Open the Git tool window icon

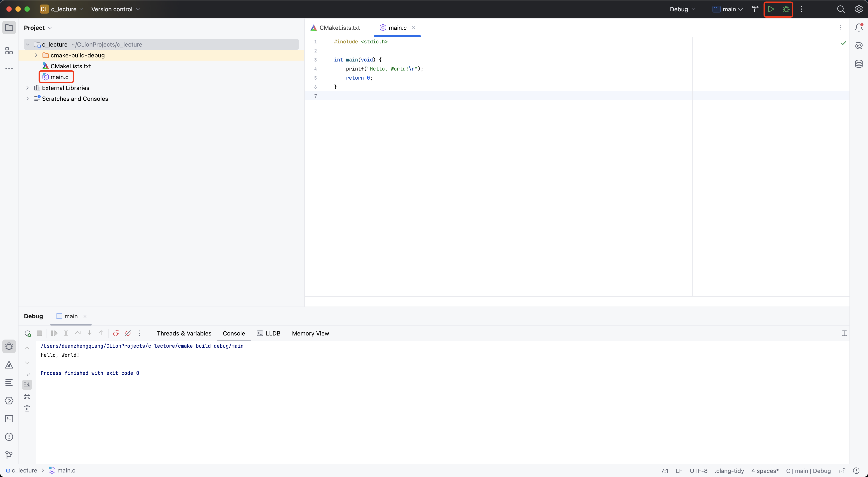point(9,455)
